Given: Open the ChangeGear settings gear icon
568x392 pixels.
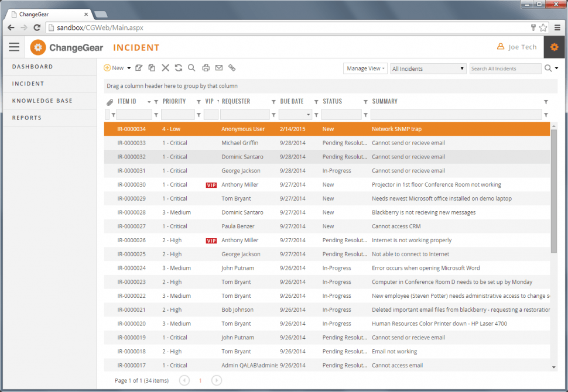Looking at the screenshot, I should click(x=554, y=47).
